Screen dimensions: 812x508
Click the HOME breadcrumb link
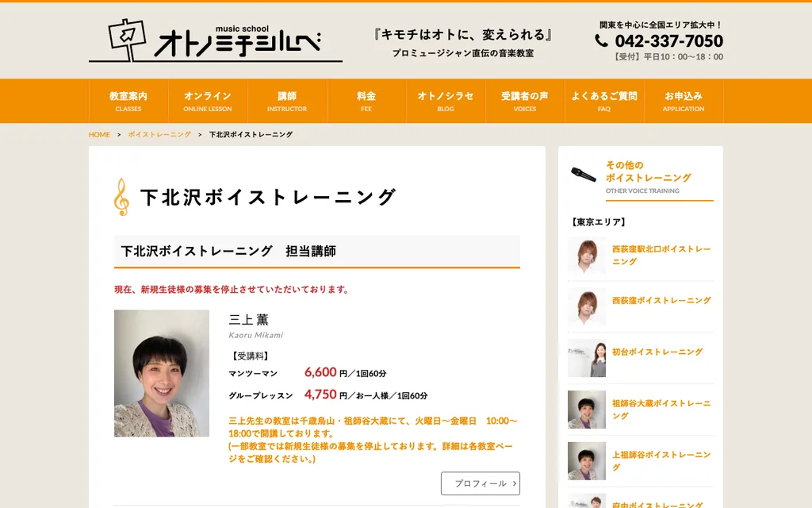[x=99, y=134]
